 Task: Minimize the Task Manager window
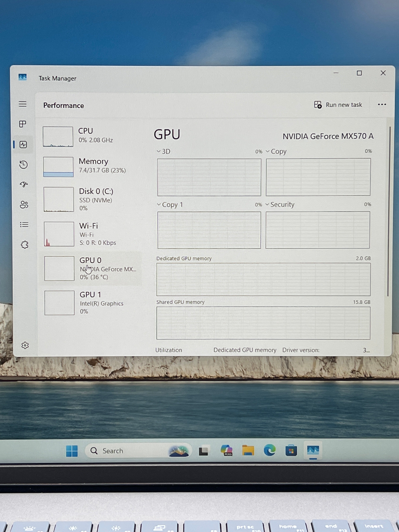pos(336,73)
